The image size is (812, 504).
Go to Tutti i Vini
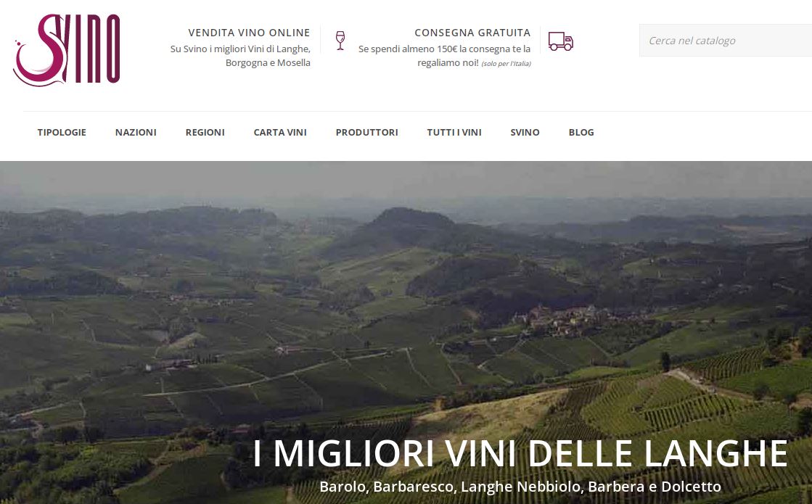point(454,133)
